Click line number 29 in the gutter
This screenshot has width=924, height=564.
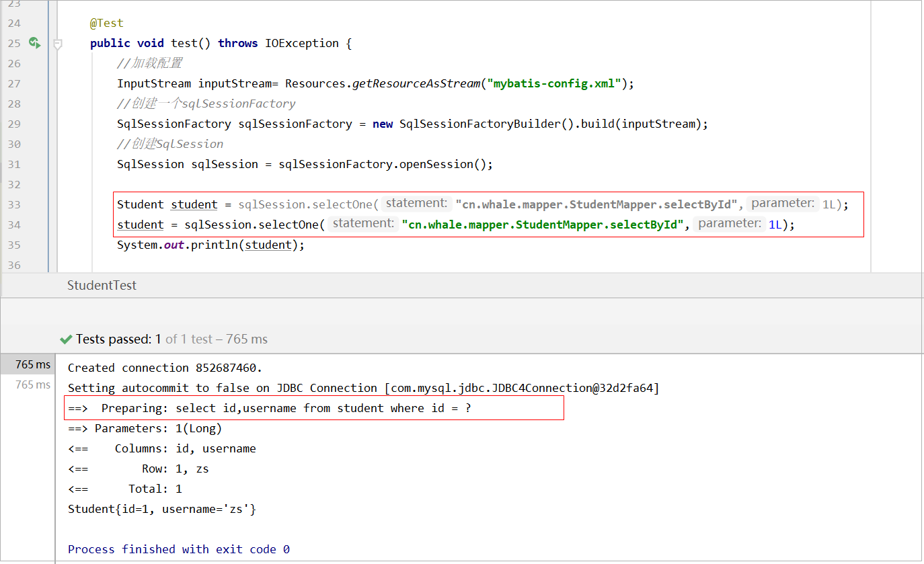coord(14,124)
